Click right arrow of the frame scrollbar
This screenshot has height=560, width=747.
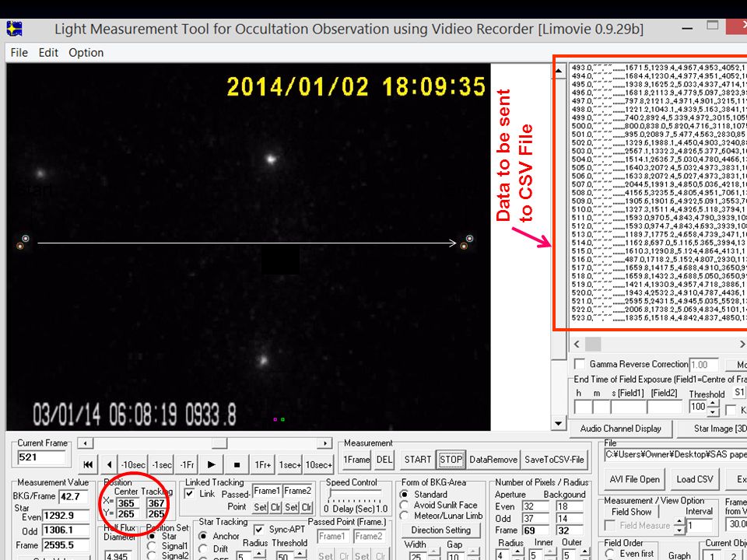point(325,443)
